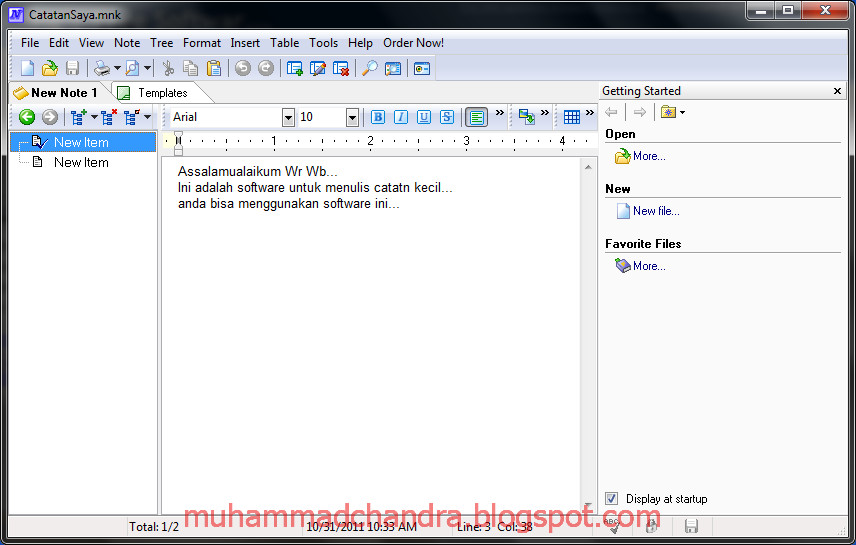
Task: Delete the tree item with the red X tree icon
Action: [109, 116]
